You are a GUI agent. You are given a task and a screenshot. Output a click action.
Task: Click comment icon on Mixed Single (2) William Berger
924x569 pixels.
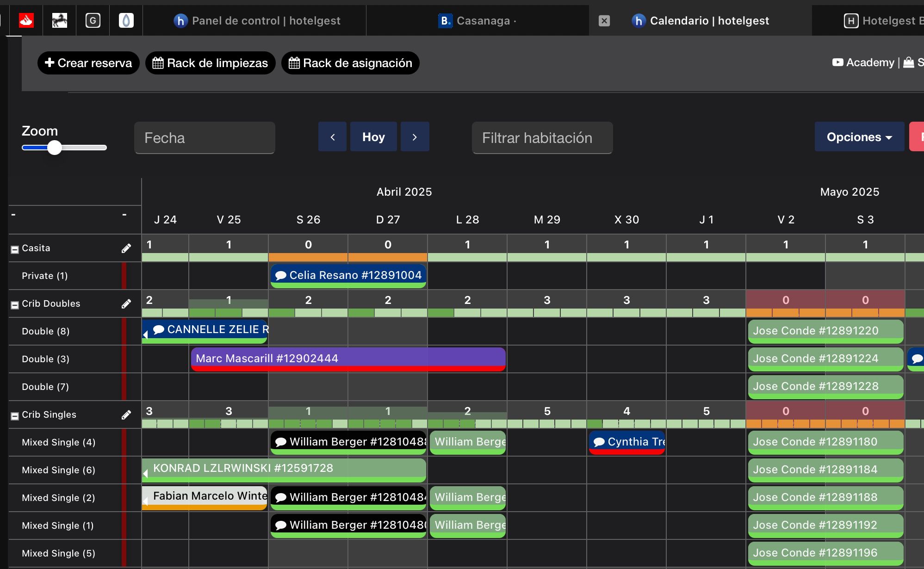[281, 498]
